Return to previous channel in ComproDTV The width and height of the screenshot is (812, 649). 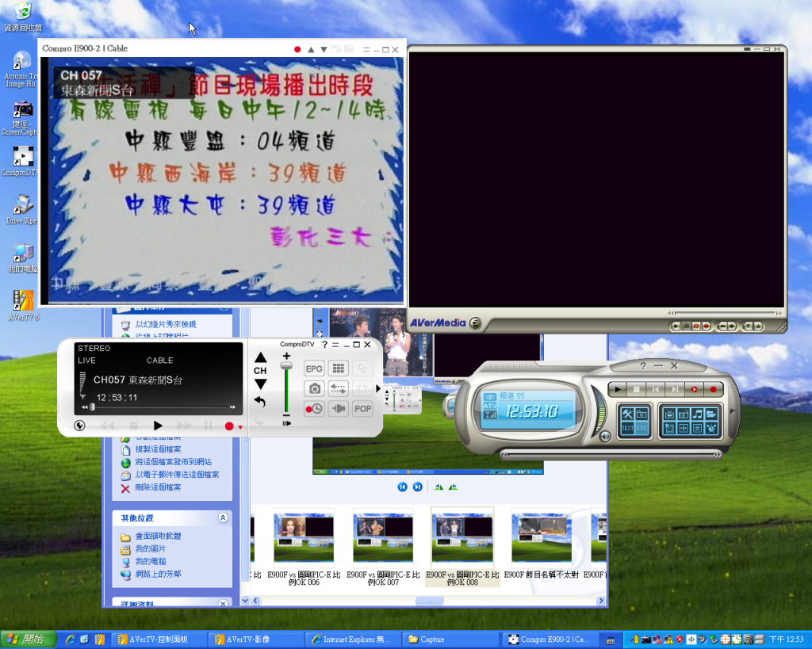(x=260, y=402)
